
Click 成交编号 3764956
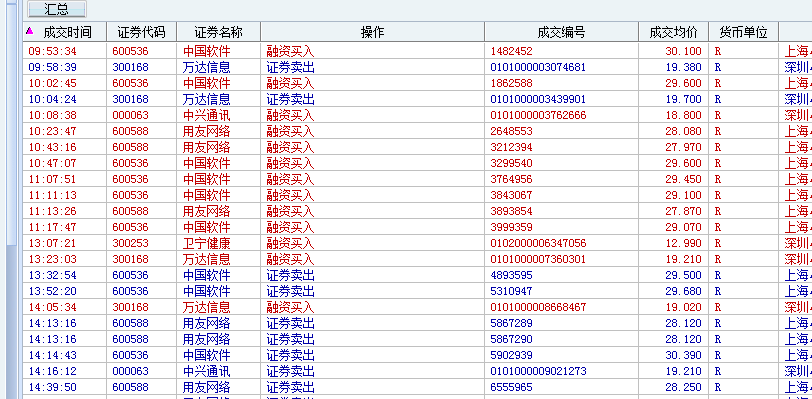click(x=511, y=179)
